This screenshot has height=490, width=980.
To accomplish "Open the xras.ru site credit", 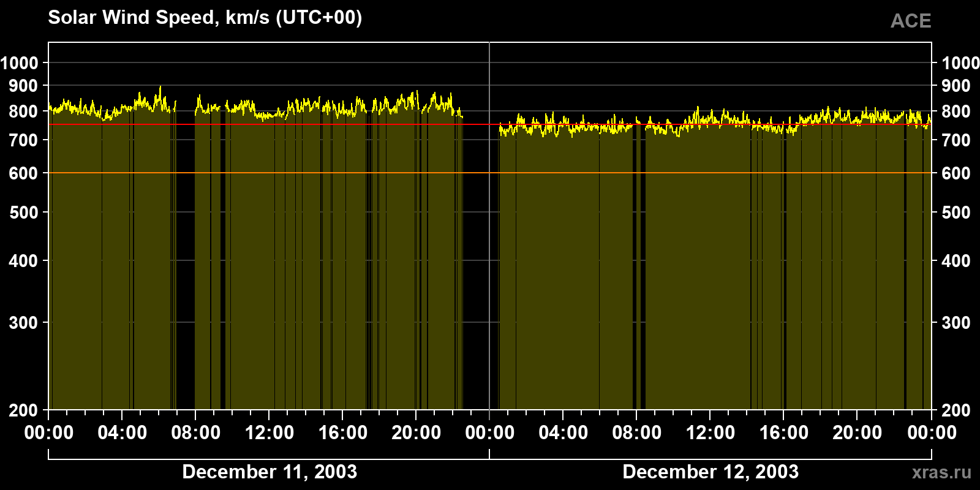I will click(941, 472).
